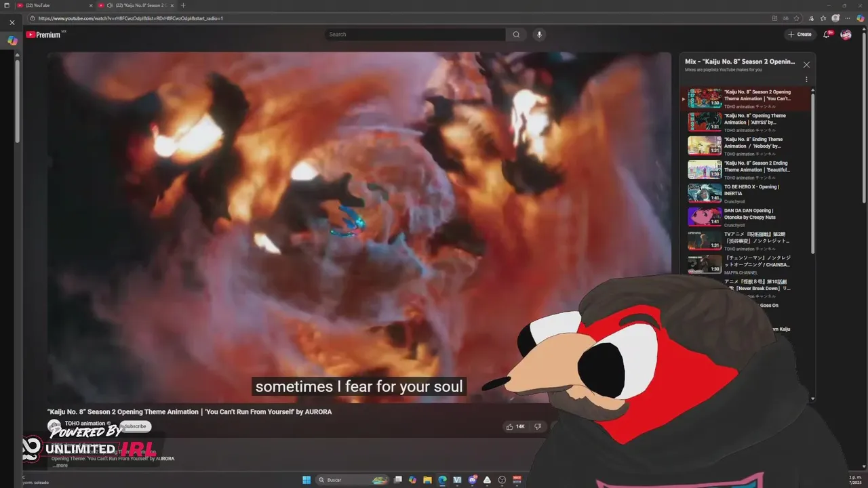Click the taskbar Buscar search box
868x488 pixels.
(x=353, y=480)
